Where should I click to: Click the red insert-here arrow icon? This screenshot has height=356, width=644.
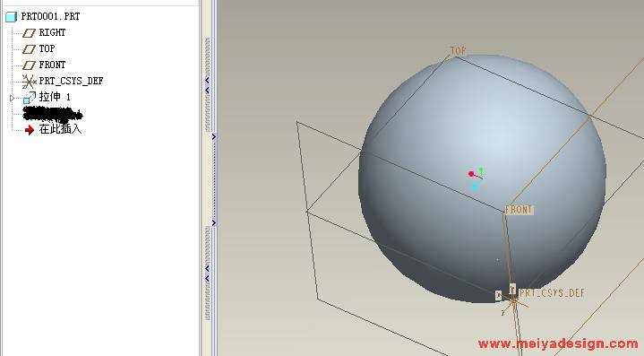(30, 130)
